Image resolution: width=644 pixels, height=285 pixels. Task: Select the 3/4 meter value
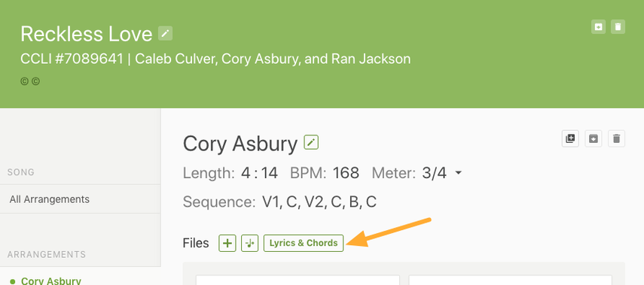434,173
